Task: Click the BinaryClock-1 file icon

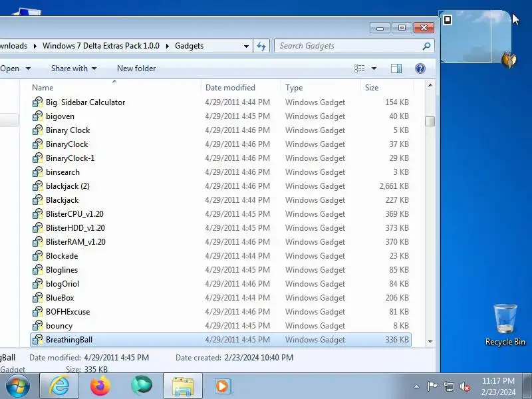Action: pyautogui.click(x=38, y=158)
